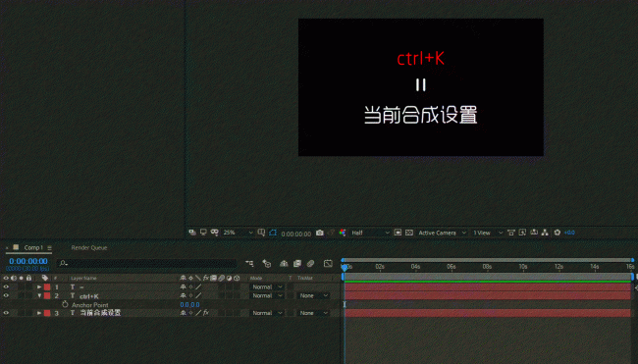
Task: Click the exposure value +0.0
Action: pyautogui.click(x=569, y=233)
